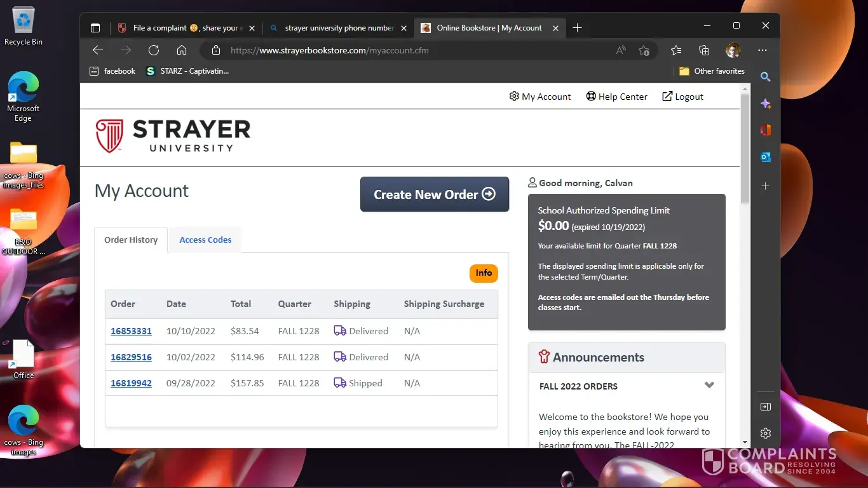Refresh the bookstore page
The image size is (868, 488).
pyautogui.click(x=153, y=50)
